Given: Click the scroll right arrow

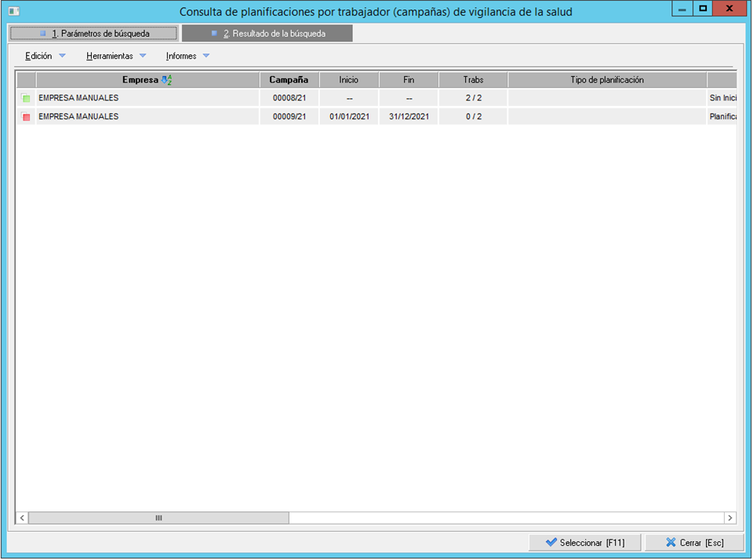Looking at the screenshot, I should coord(729,518).
